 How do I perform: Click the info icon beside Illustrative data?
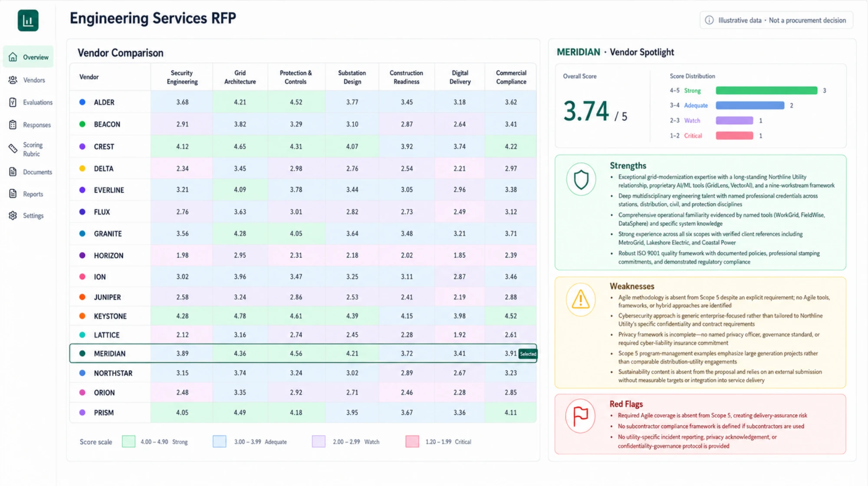pos(709,20)
